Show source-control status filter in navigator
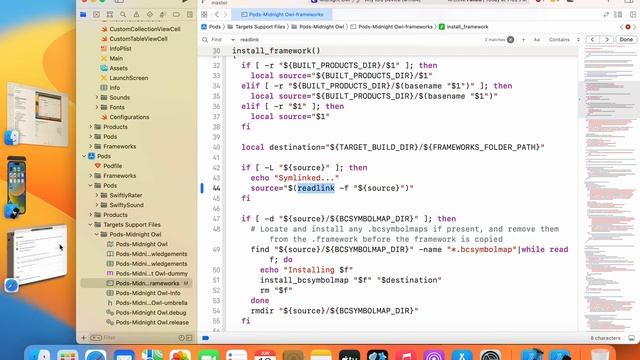 [189, 338]
